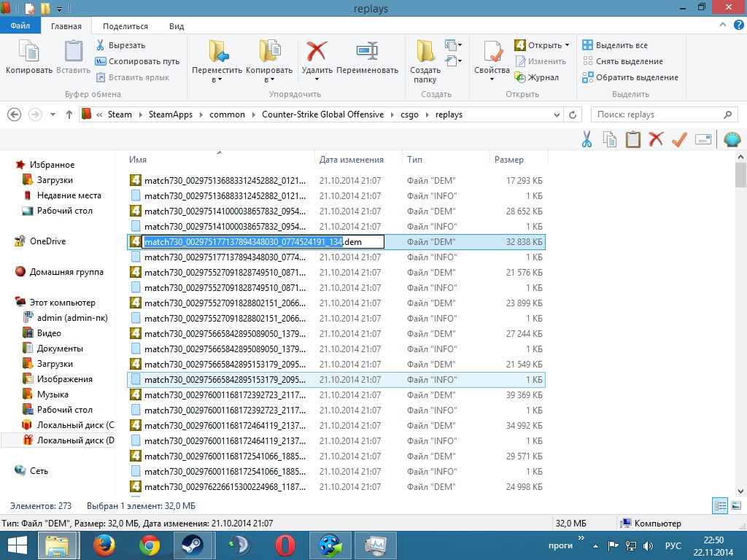Switch to the Вид tab
The image size is (747, 560).
click(177, 26)
